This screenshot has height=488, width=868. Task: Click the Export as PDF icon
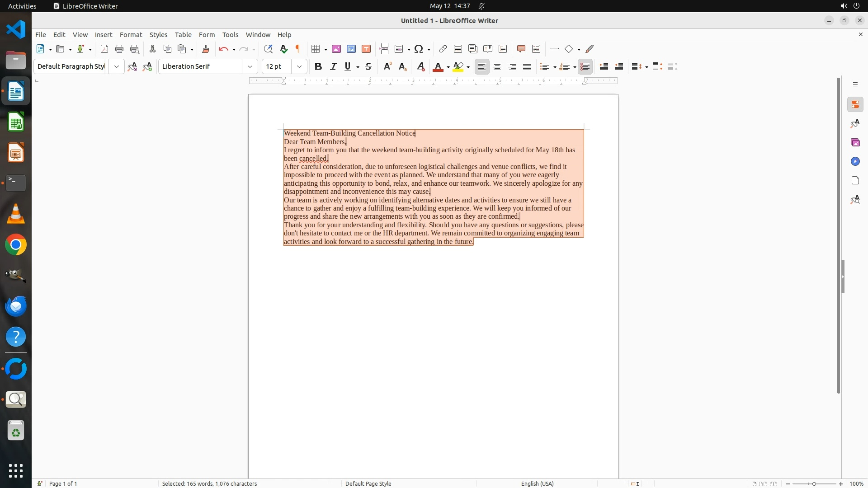(x=104, y=49)
